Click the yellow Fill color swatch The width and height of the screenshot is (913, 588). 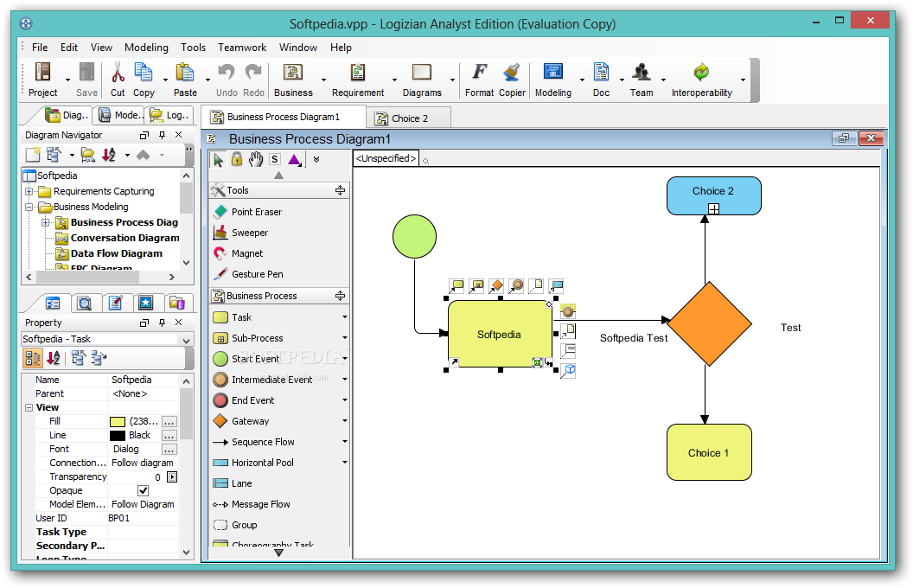click(118, 422)
